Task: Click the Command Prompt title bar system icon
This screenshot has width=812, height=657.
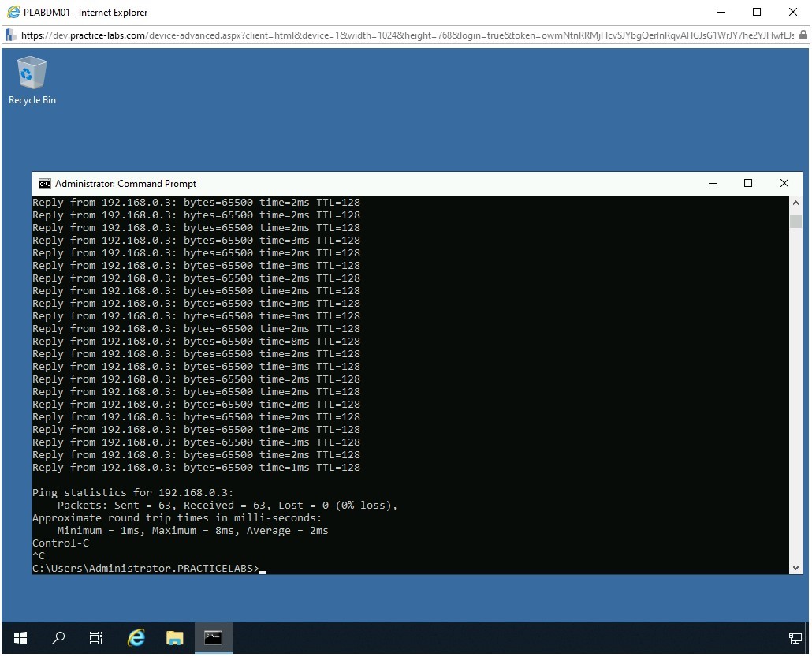Action: point(45,184)
